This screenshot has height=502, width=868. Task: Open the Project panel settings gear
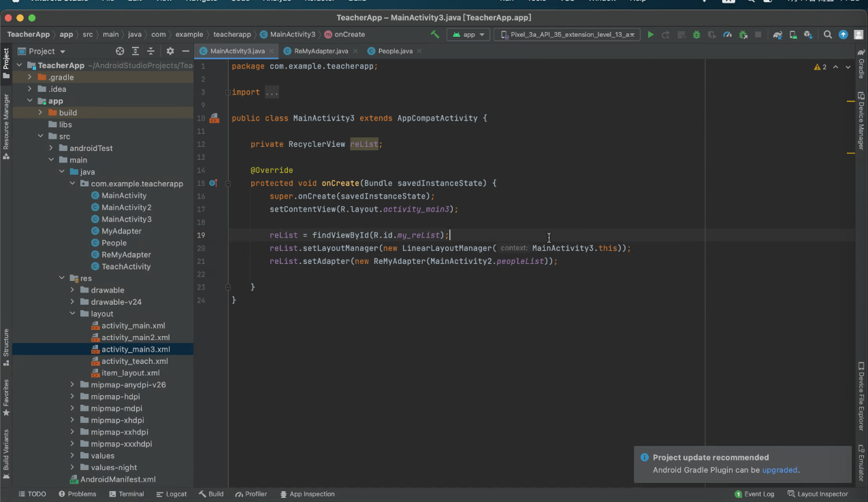click(170, 51)
